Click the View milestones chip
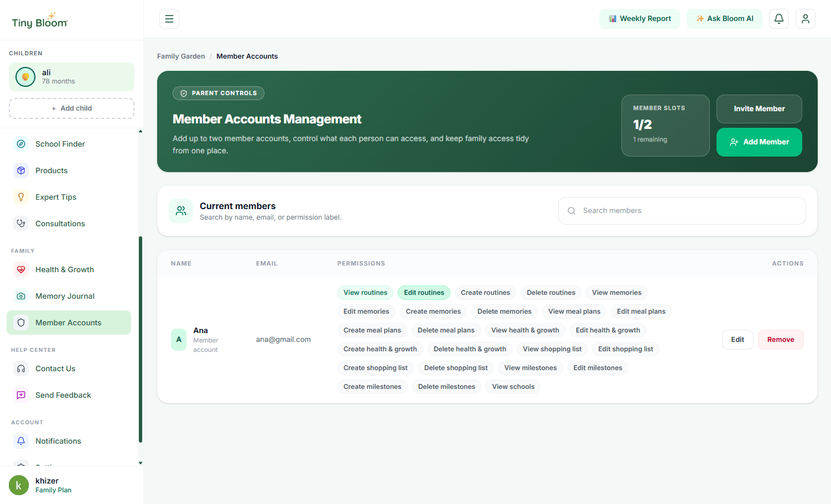This screenshot has width=831, height=504. (x=531, y=368)
